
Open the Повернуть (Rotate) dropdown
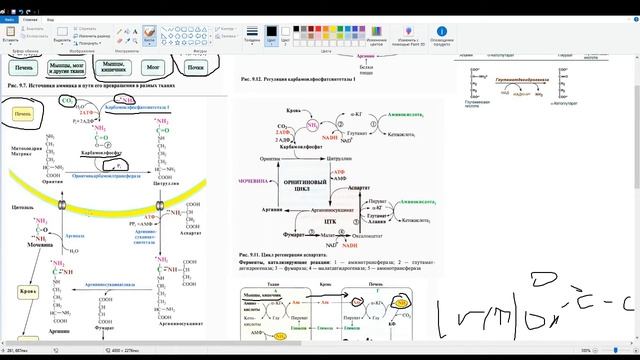point(87,43)
